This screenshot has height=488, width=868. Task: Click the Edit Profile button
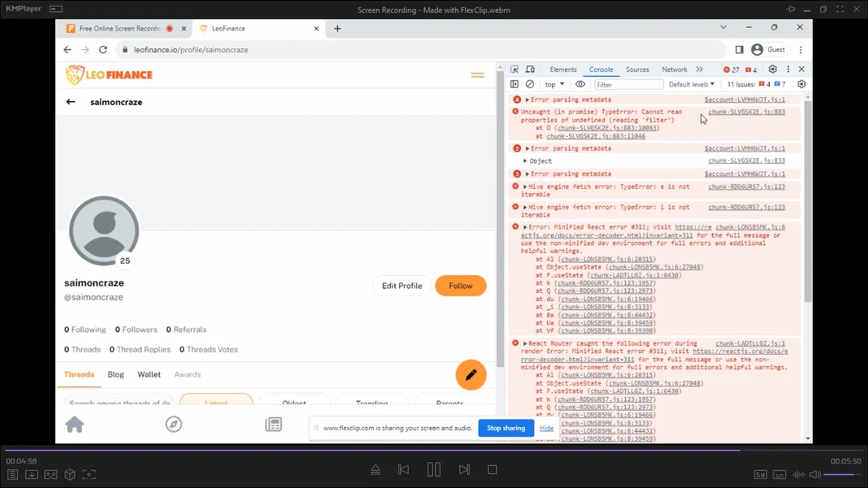(401, 285)
